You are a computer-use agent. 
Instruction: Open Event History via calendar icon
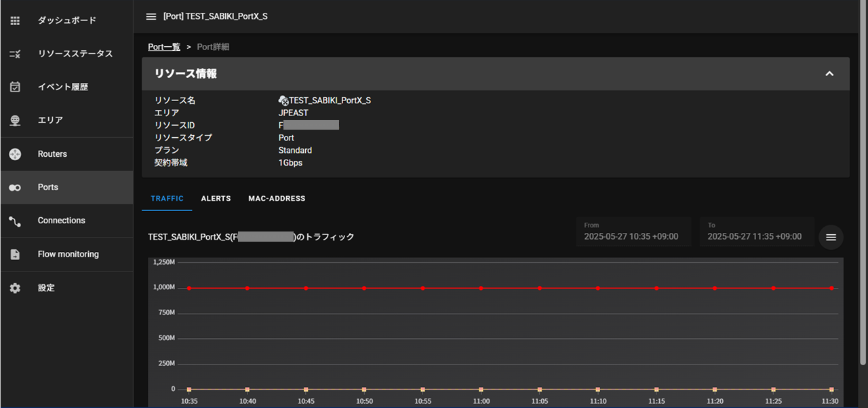click(15, 87)
